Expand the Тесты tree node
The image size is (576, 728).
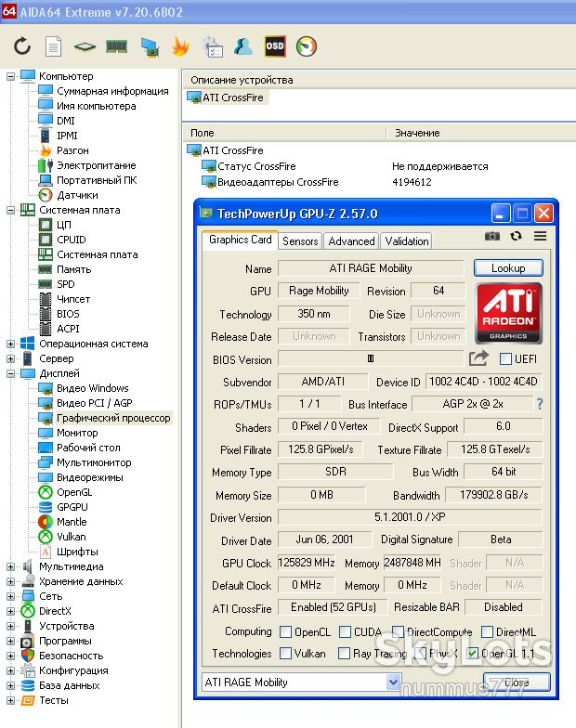pyautogui.click(x=11, y=700)
